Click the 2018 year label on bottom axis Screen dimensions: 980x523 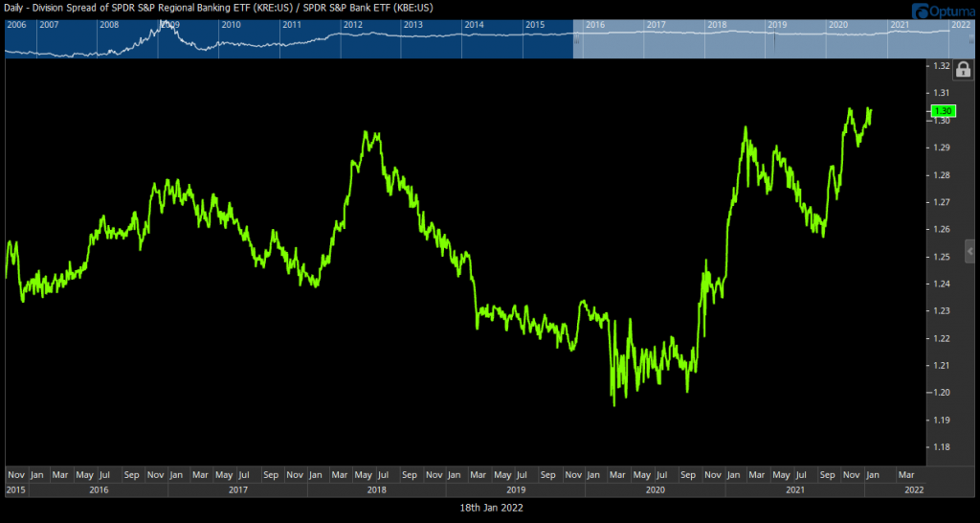[x=376, y=489]
